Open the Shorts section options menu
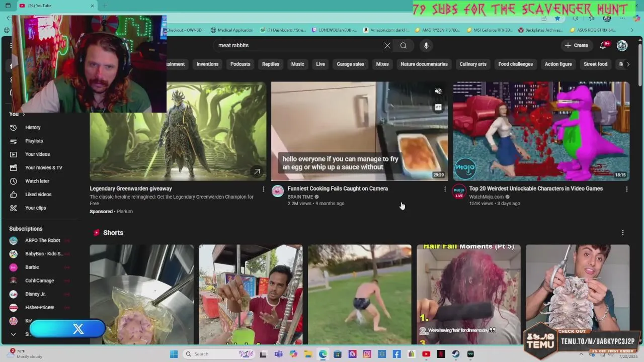Image resolution: width=644 pixels, height=362 pixels. tap(622, 233)
